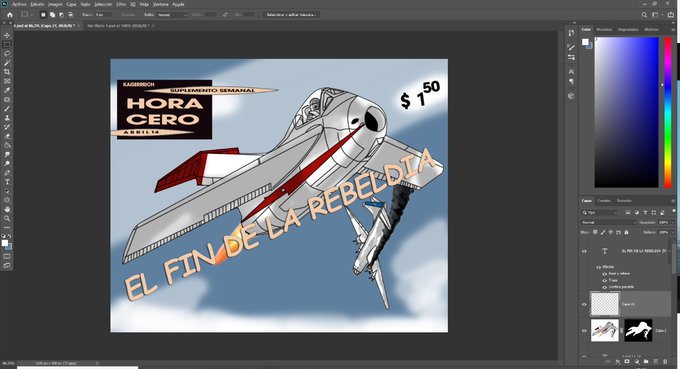
Task: Select the Rectangular Marquee tool
Action: pyautogui.click(x=7, y=44)
